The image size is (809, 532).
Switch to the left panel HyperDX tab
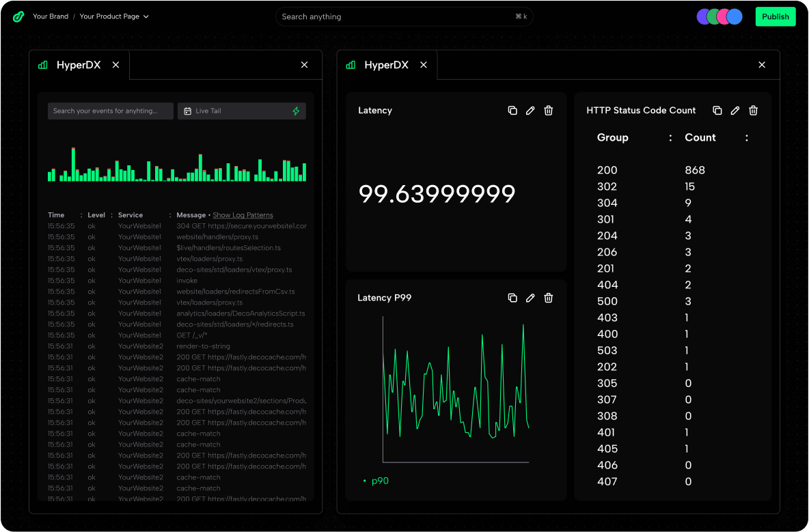79,65
